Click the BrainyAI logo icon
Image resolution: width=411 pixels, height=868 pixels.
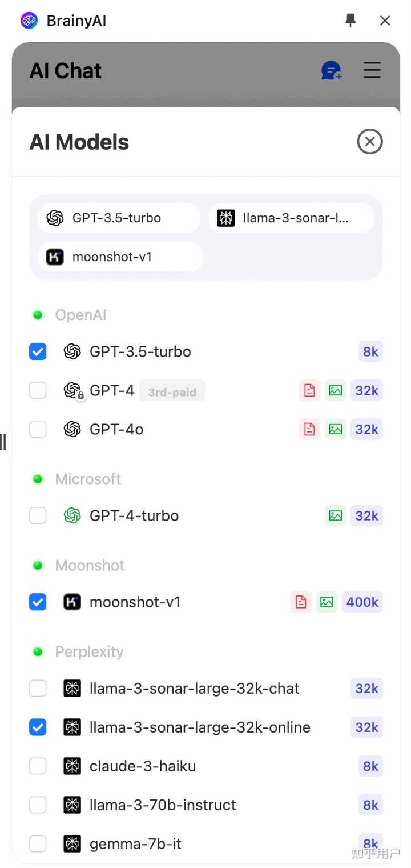29,21
